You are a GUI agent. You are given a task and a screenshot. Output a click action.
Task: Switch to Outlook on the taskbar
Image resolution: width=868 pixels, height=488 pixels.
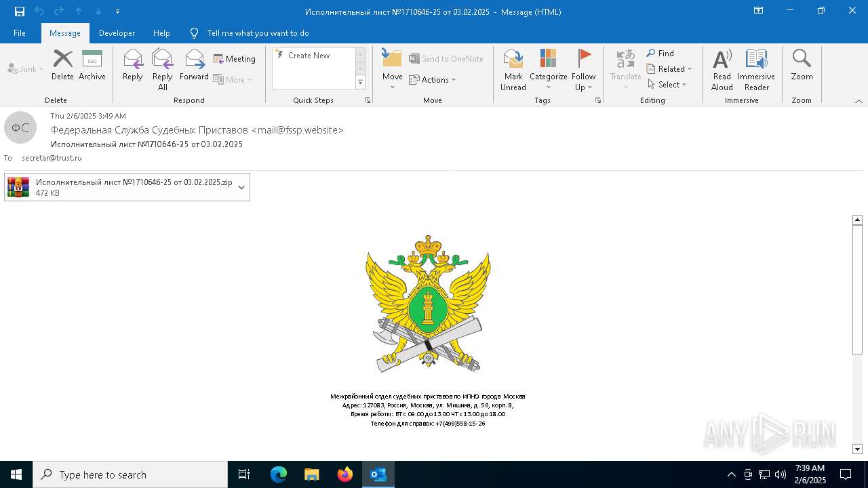pos(378,474)
